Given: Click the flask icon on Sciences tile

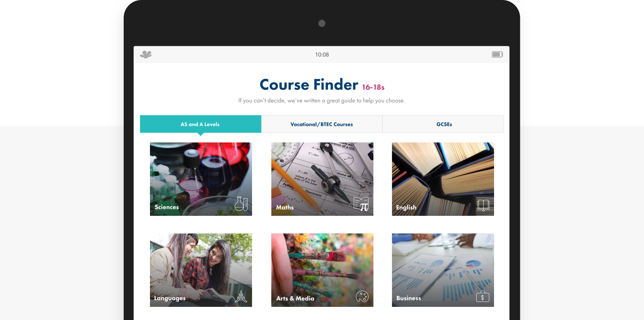Looking at the screenshot, I should (241, 204).
